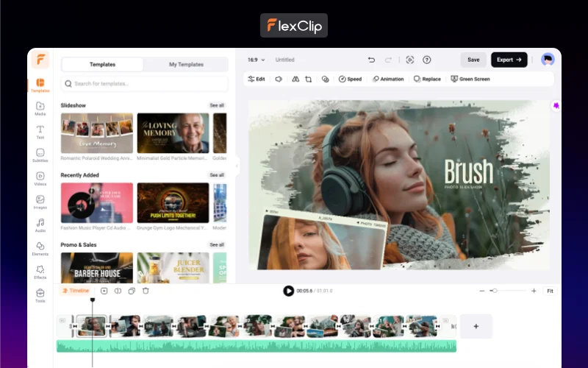Redo the last action

point(388,60)
